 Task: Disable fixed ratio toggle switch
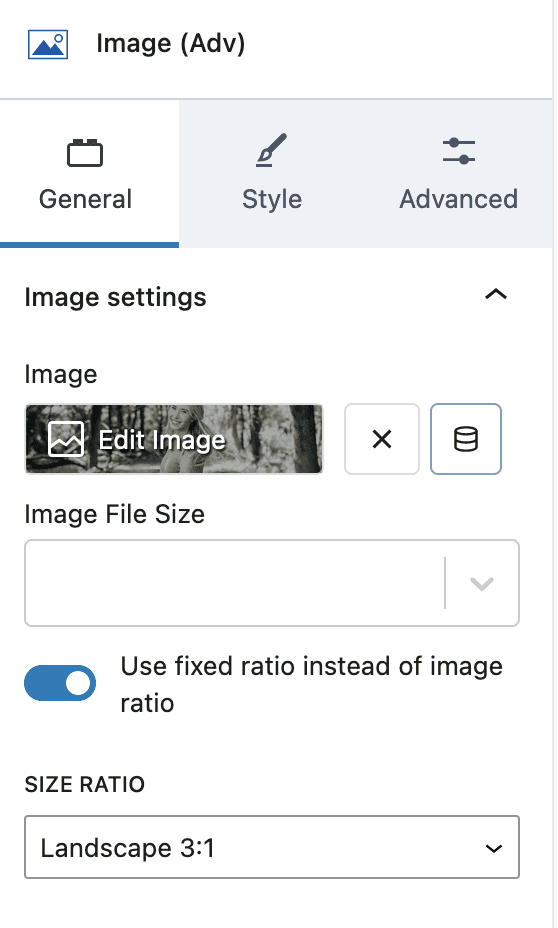coord(60,683)
